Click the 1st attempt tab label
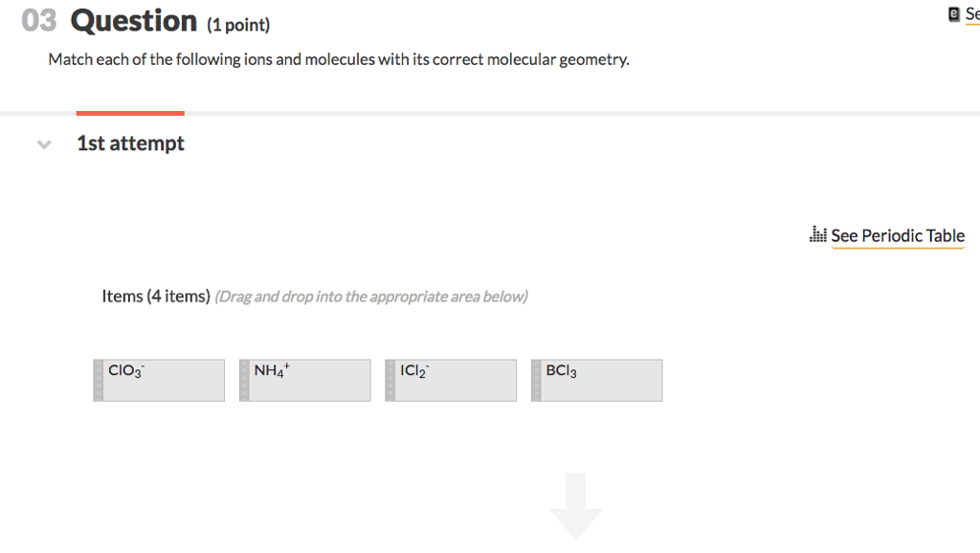Screen dimensions: 980x553 pyautogui.click(x=130, y=144)
